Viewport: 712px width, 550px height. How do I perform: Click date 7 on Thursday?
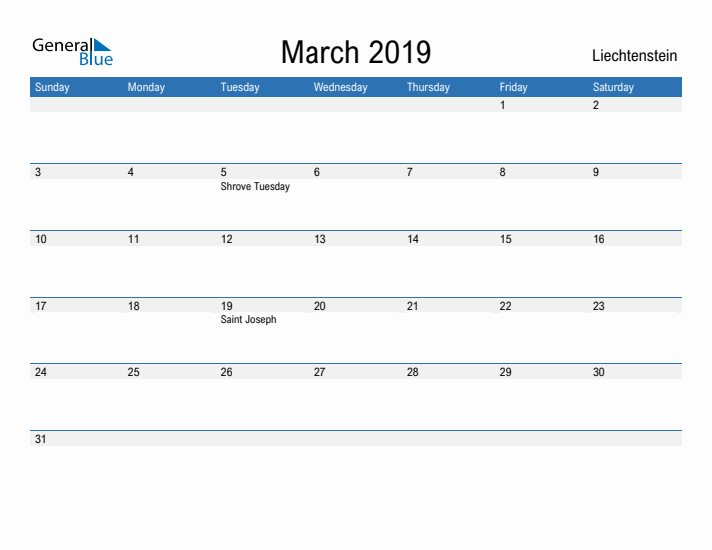pos(410,172)
